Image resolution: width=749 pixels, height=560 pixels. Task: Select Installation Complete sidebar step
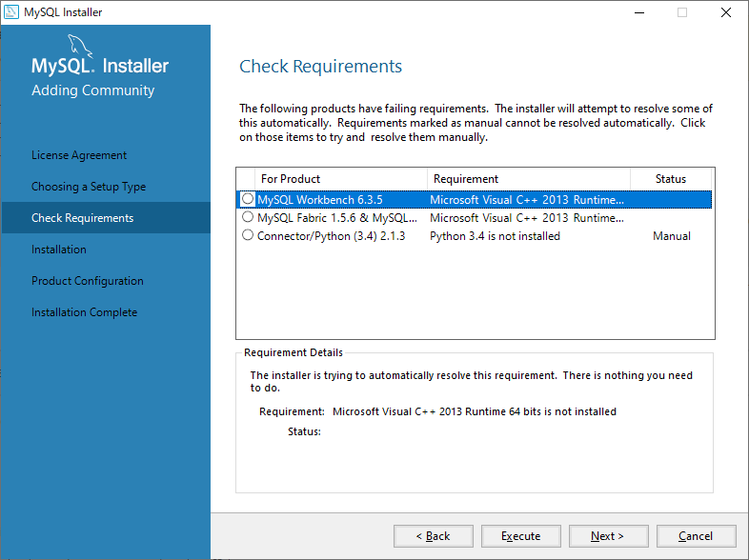[x=84, y=312]
